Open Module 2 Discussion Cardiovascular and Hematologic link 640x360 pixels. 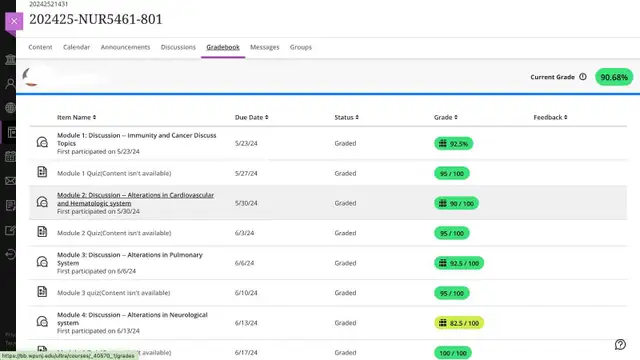(x=136, y=199)
